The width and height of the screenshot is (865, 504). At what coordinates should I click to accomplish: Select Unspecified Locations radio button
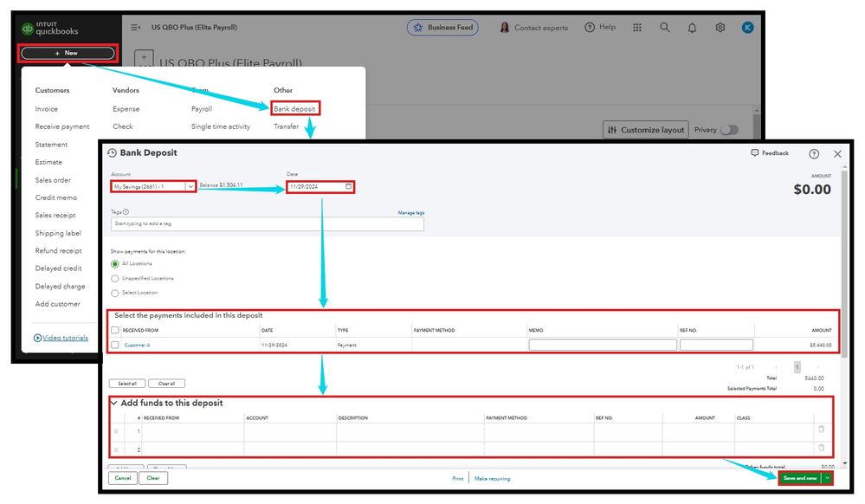point(115,278)
